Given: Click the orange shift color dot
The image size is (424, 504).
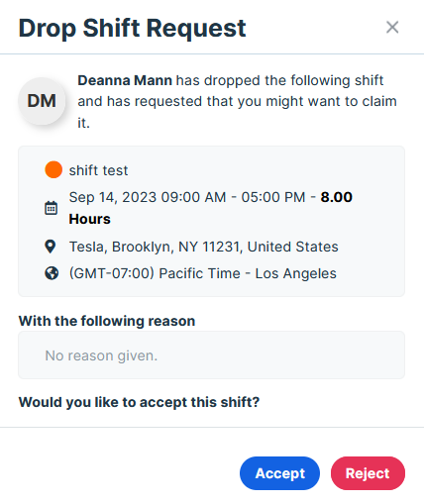Looking at the screenshot, I should pyautogui.click(x=53, y=169).
